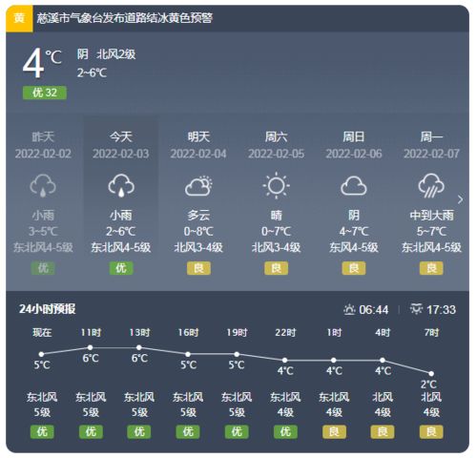Image resolution: width=476 pixels, height=458 pixels.
Task: Click the 优 32 air quality badge
Action: pos(45,93)
